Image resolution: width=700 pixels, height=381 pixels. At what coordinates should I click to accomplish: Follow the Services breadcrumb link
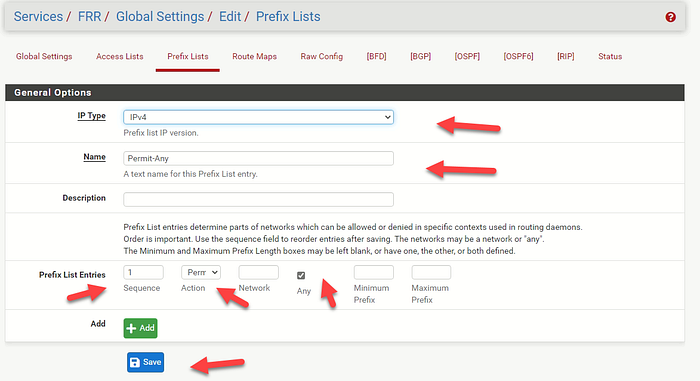point(38,17)
